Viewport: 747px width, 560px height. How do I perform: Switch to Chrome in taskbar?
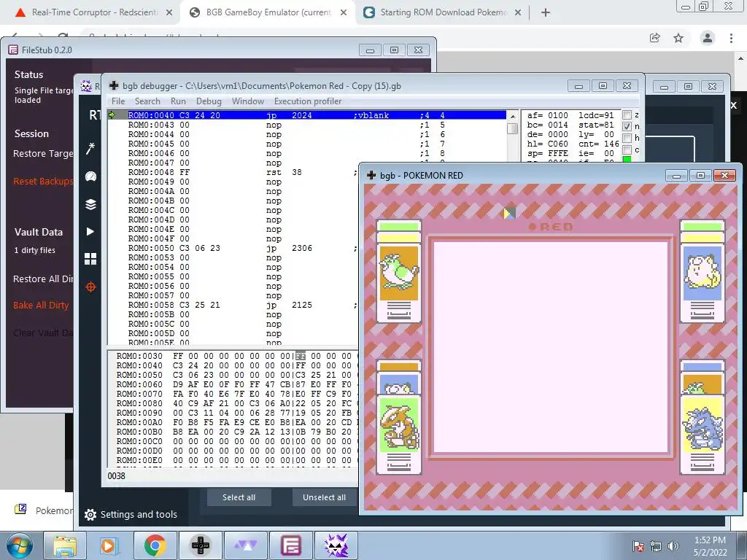click(155, 545)
